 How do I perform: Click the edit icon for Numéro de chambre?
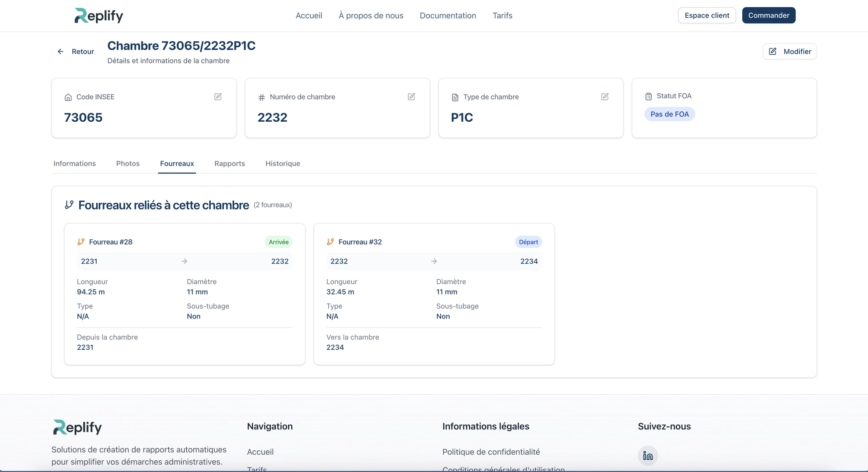tap(411, 97)
